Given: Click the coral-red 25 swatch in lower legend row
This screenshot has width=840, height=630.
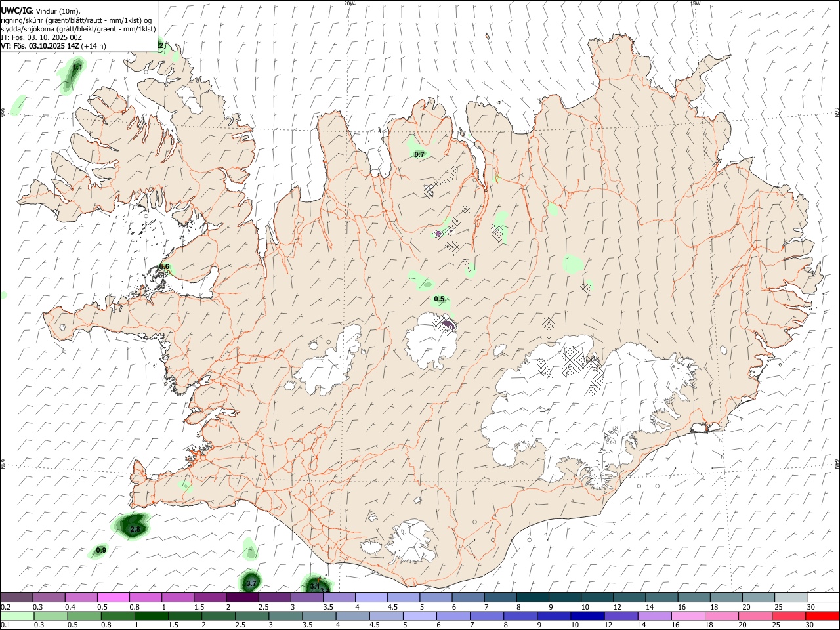Looking at the screenshot, I should (789, 616).
